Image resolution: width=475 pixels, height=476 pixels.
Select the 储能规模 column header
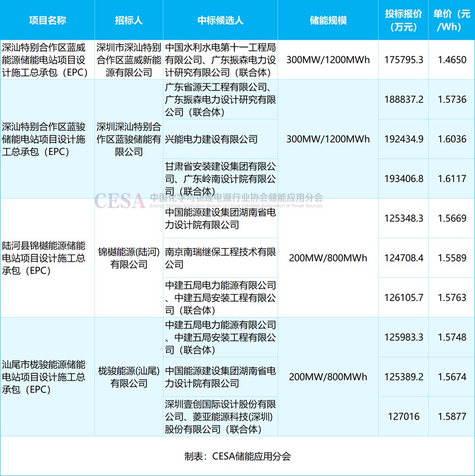coord(328,20)
